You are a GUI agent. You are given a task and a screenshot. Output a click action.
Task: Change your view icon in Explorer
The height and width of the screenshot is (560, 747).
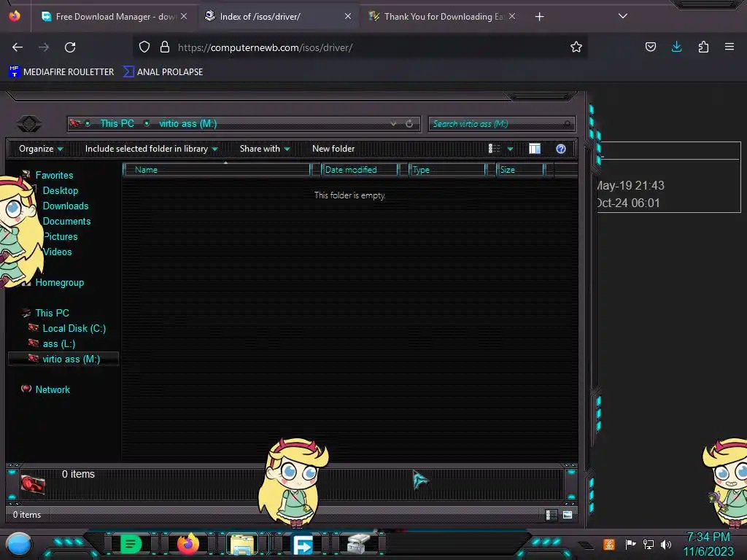495,149
